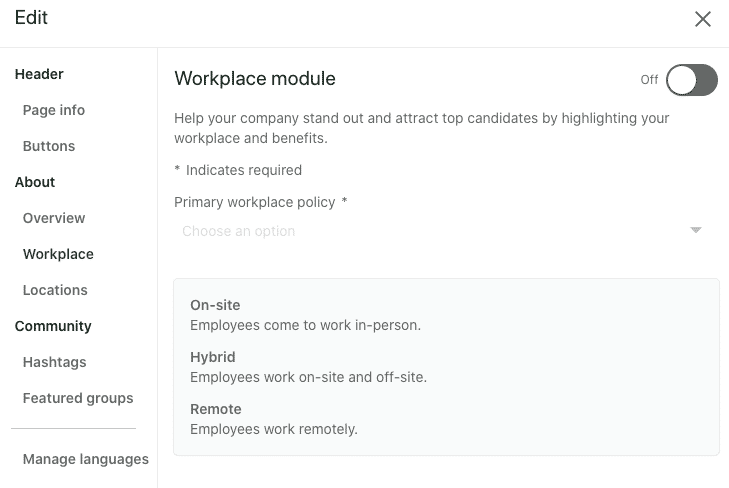Click the Community section heading
The height and width of the screenshot is (488, 729).
point(53,326)
